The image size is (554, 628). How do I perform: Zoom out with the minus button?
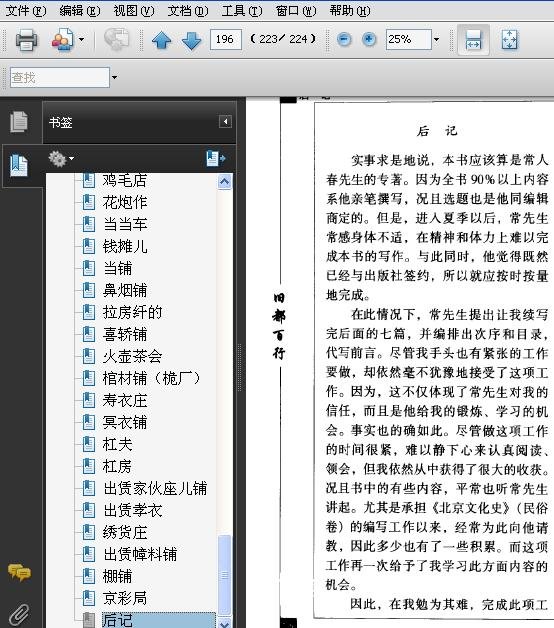point(344,39)
